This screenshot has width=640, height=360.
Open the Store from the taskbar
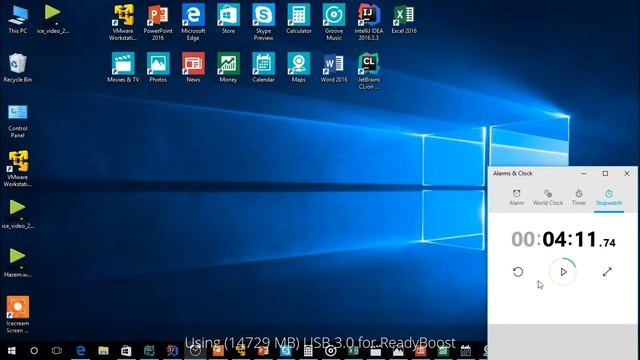pyautogui.click(x=126, y=351)
